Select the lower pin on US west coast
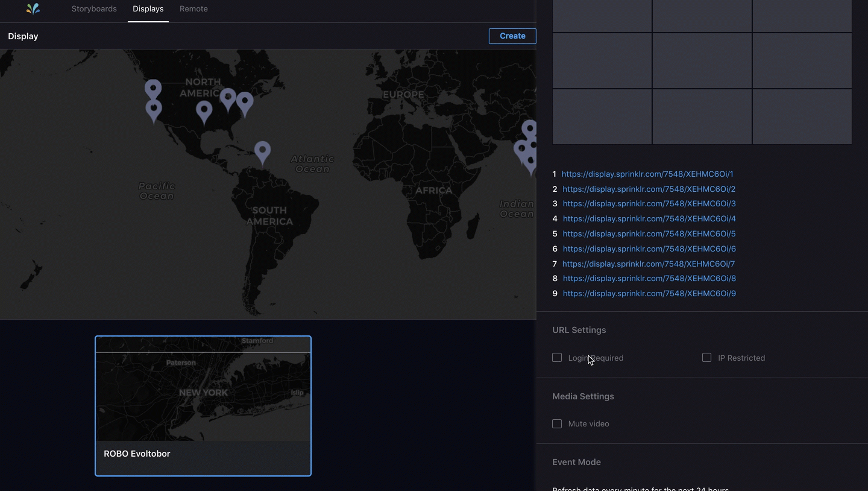 tap(154, 109)
